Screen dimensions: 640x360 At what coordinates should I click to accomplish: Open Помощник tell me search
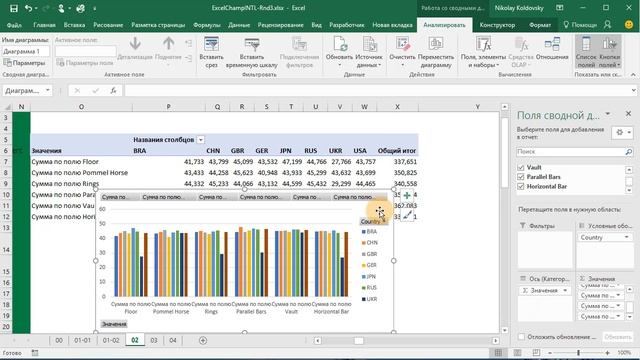[580, 25]
